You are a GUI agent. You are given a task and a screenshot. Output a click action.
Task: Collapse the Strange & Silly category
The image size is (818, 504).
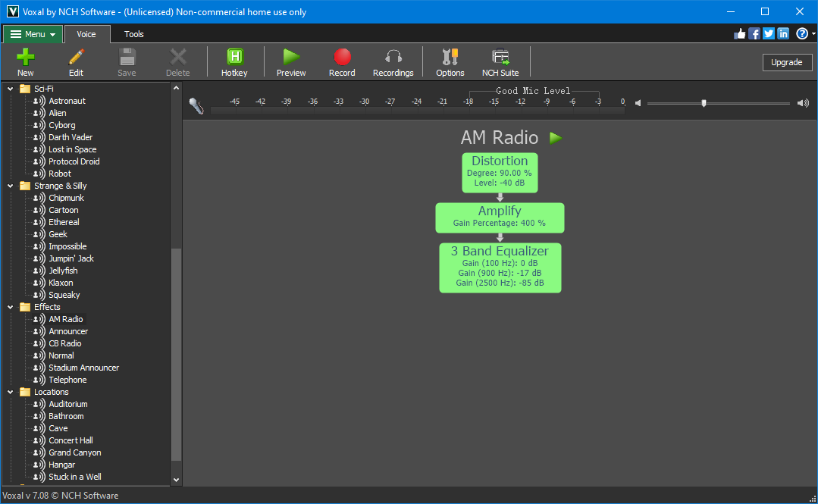pos(10,186)
